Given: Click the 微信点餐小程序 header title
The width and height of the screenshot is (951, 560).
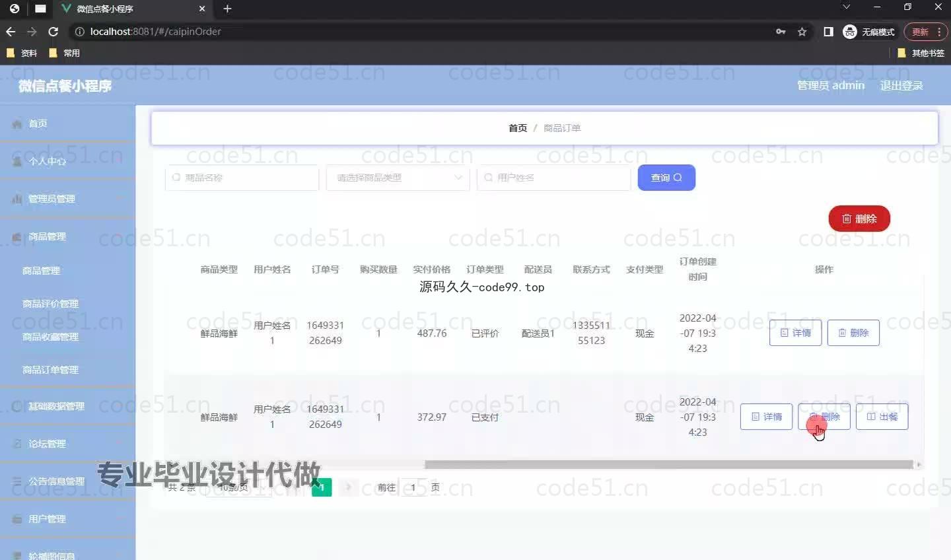Looking at the screenshot, I should (x=65, y=86).
